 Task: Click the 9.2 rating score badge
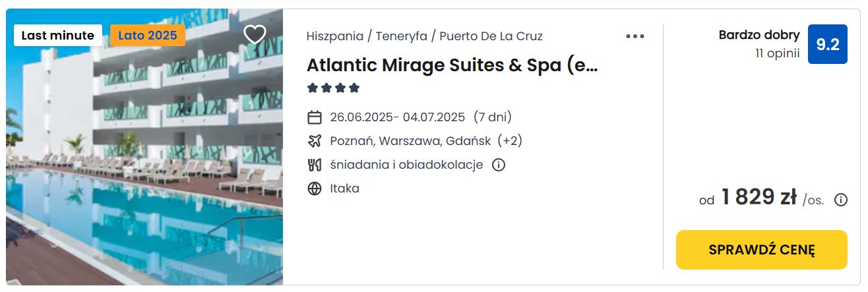tap(828, 44)
